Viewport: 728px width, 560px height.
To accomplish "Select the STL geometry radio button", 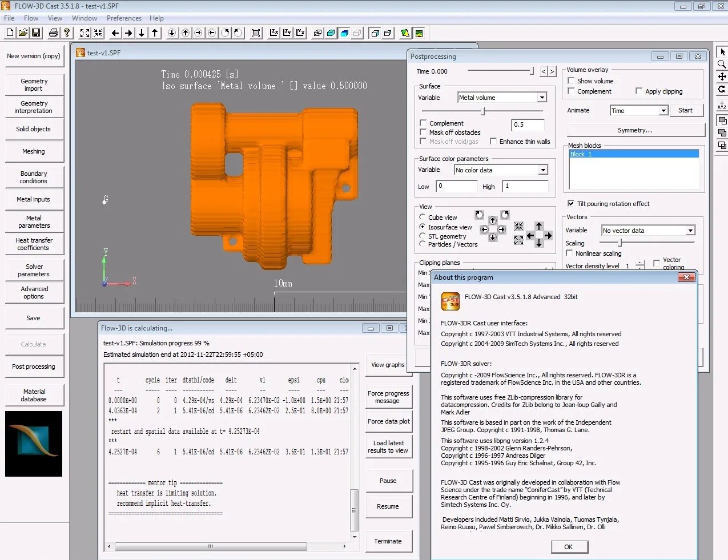I will click(423, 236).
